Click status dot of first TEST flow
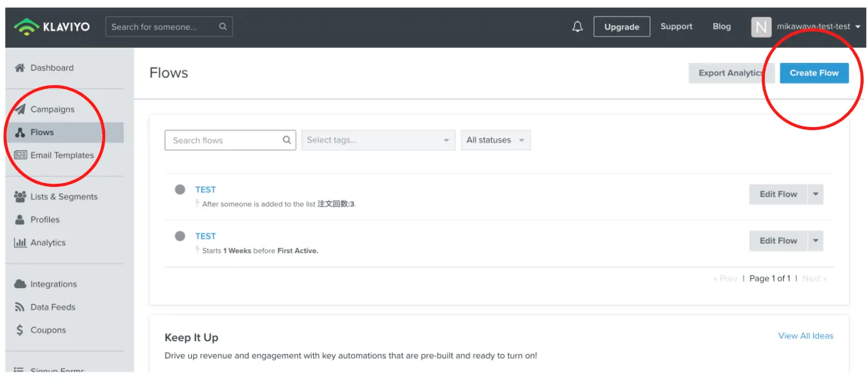 (x=180, y=189)
